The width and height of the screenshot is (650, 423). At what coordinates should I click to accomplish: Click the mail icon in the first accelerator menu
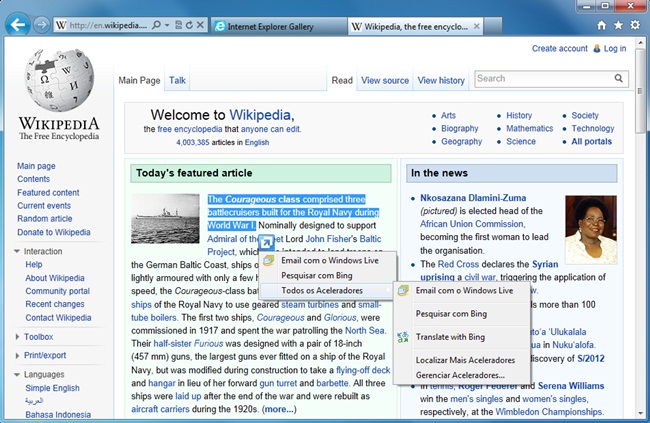[268, 260]
